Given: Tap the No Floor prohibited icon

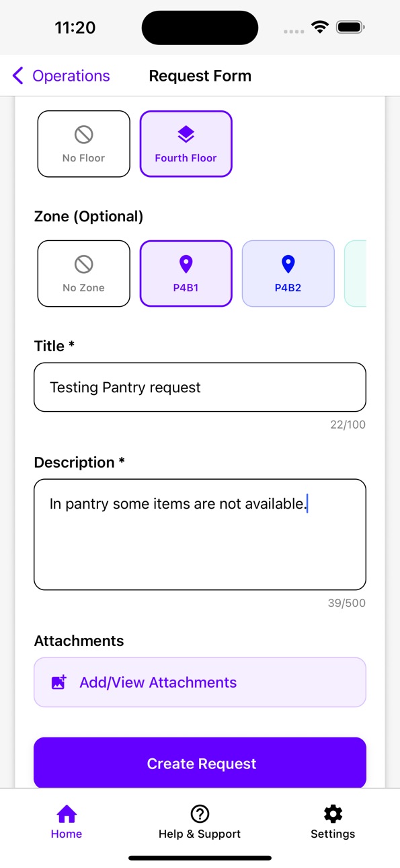Looking at the screenshot, I should tap(83, 135).
